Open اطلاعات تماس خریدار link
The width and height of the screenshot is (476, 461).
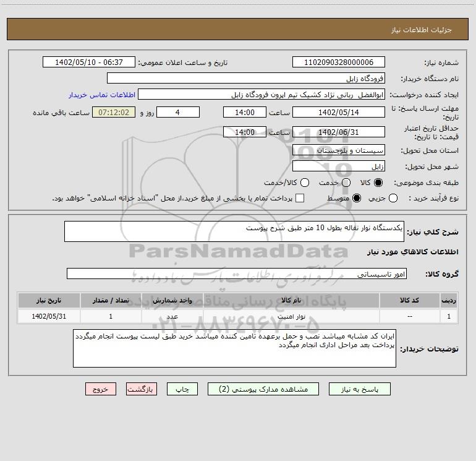[102, 95]
